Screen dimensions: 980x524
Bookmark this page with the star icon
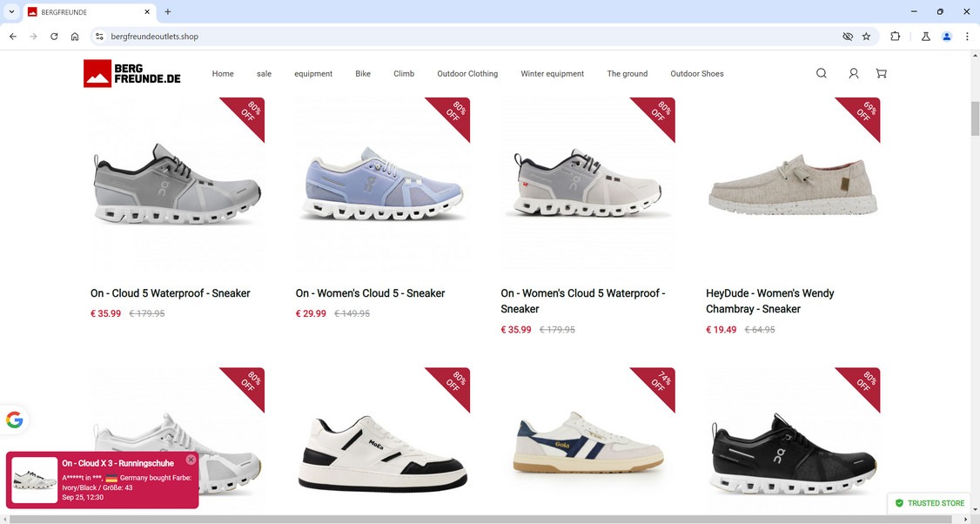(866, 37)
